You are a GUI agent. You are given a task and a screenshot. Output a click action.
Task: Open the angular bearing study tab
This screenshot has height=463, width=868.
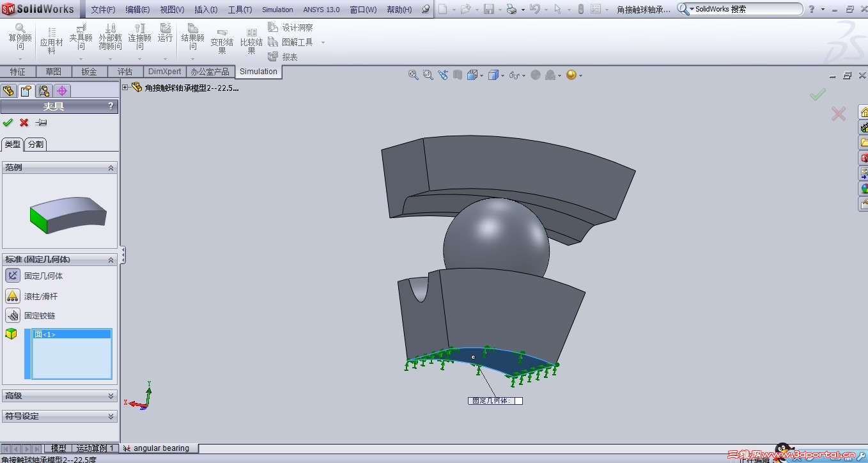[x=160, y=448]
